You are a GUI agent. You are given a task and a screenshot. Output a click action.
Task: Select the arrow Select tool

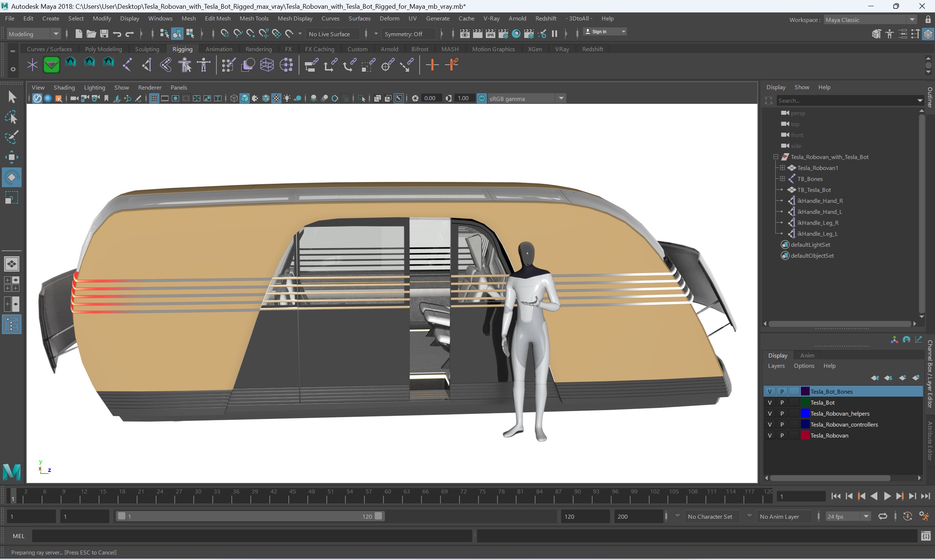point(12,97)
